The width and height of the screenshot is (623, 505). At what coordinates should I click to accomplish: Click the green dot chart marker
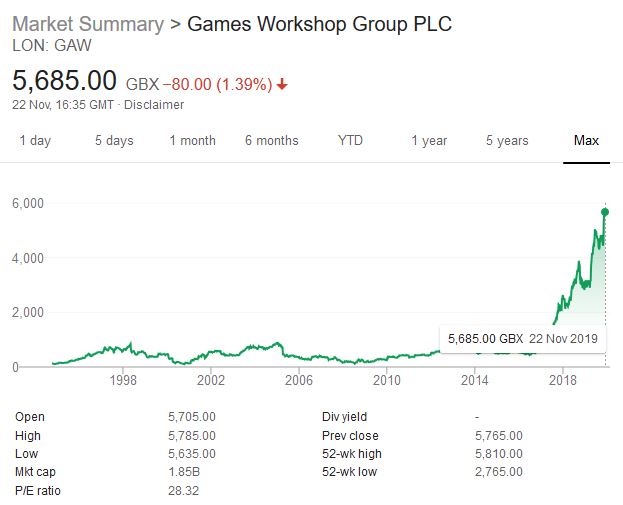(605, 212)
